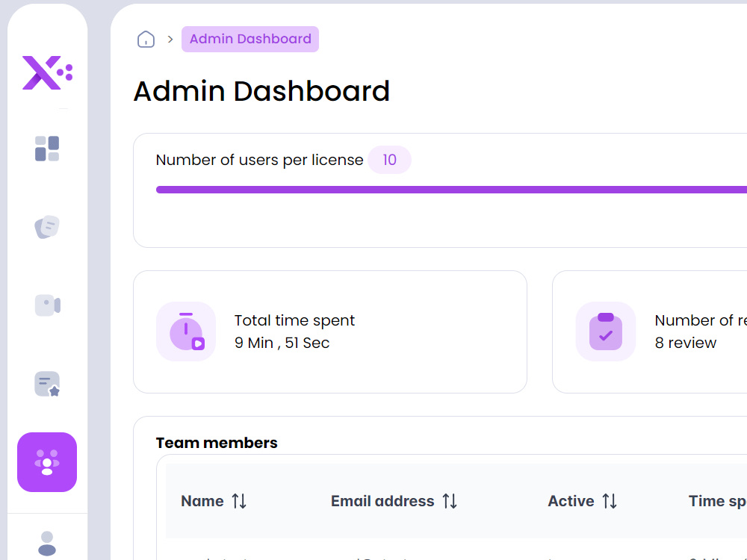Viewport: 747px width, 560px height.
Task: Click the Admin Dashboard breadcrumb chip
Action: click(x=250, y=39)
